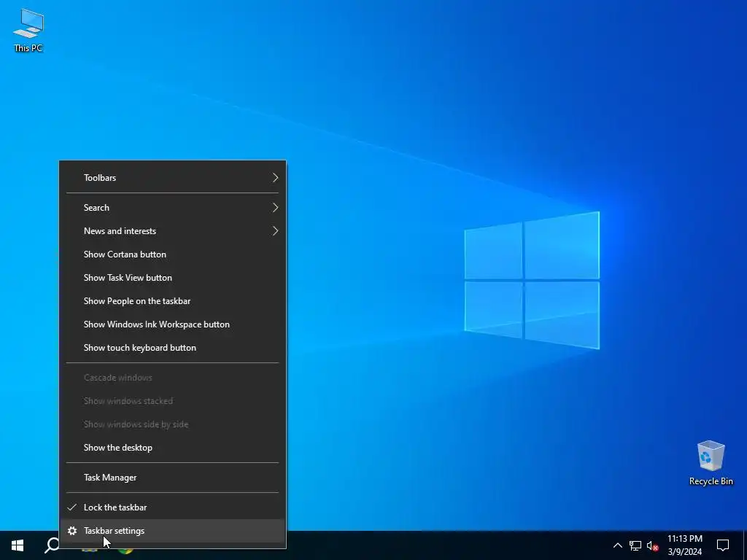Viewport: 747px width, 560px height.
Task: Expand the Toolbars submenu
Action: coord(172,178)
